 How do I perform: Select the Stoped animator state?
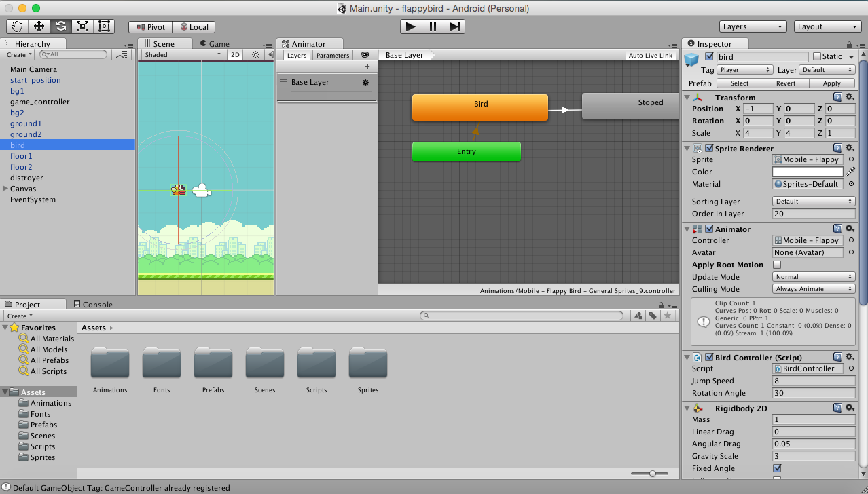pyautogui.click(x=630, y=106)
